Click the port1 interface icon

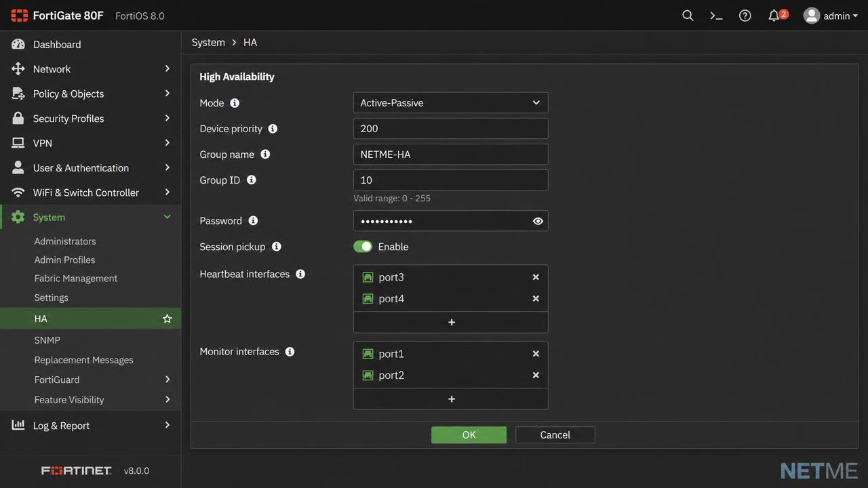[x=368, y=354]
